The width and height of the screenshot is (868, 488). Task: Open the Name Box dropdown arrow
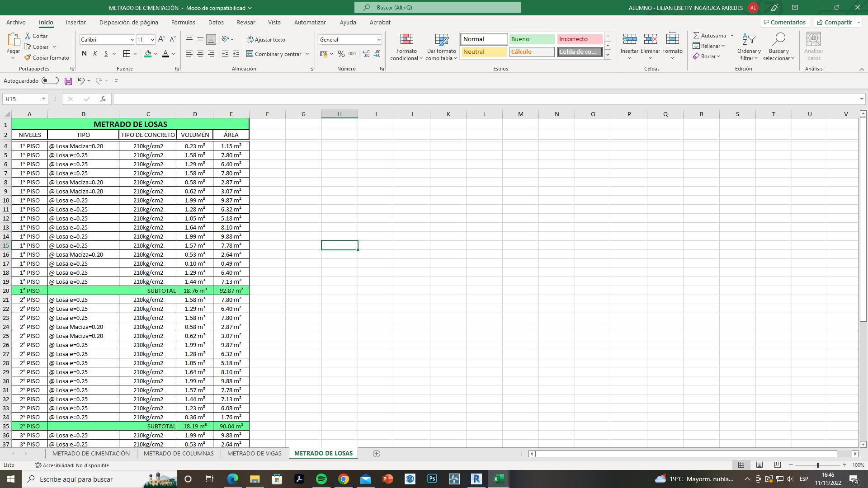(x=43, y=99)
